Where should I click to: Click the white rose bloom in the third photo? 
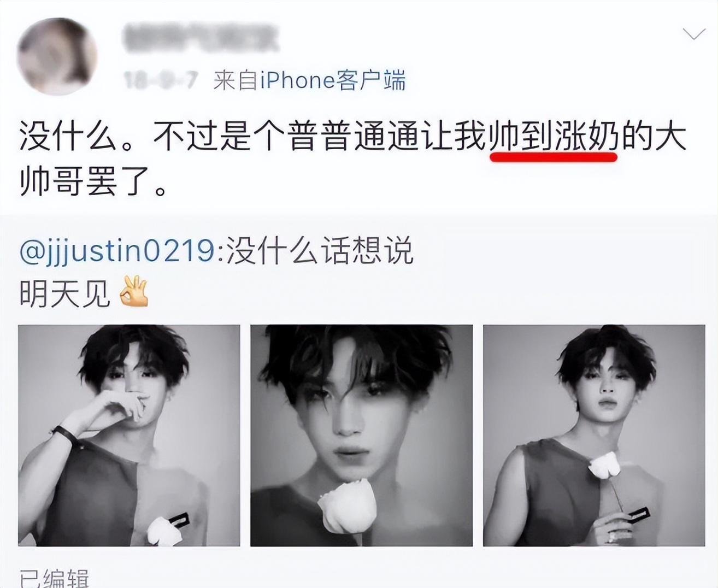pos(603,464)
